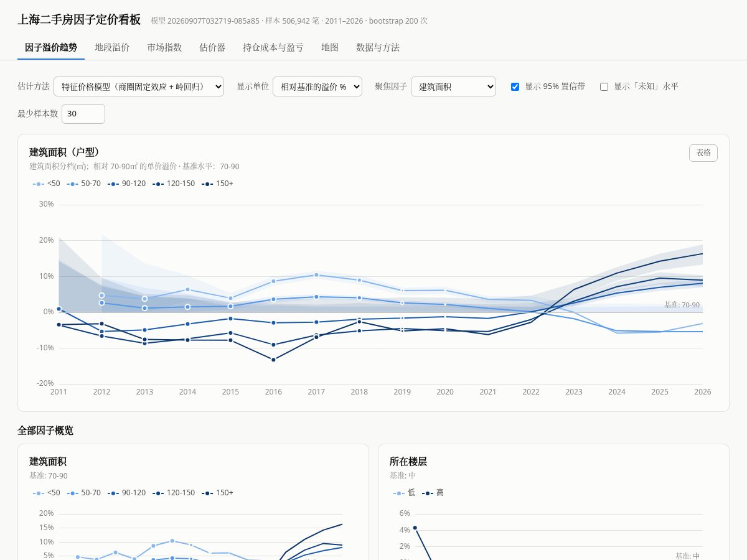Toggle the 低 legend in 所在楼层 card
The image size is (747, 560).
[x=405, y=493]
